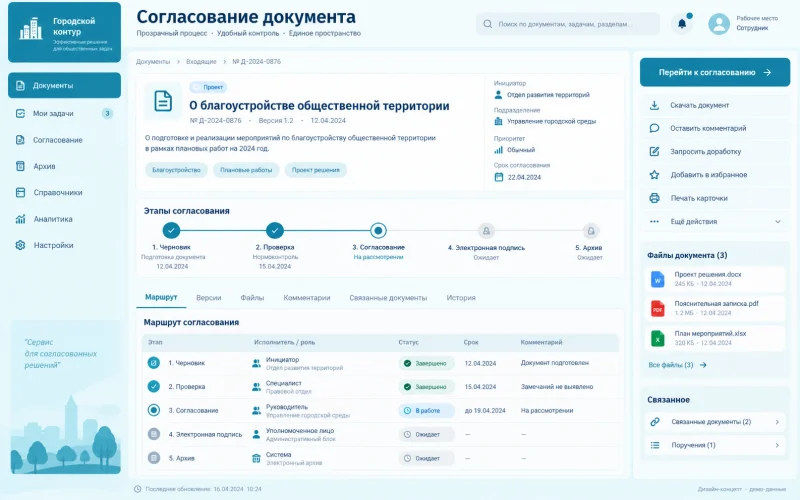Click the checkmark circle in 2. Проверка table row
Screen dimensions: 800x500
pos(154,386)
